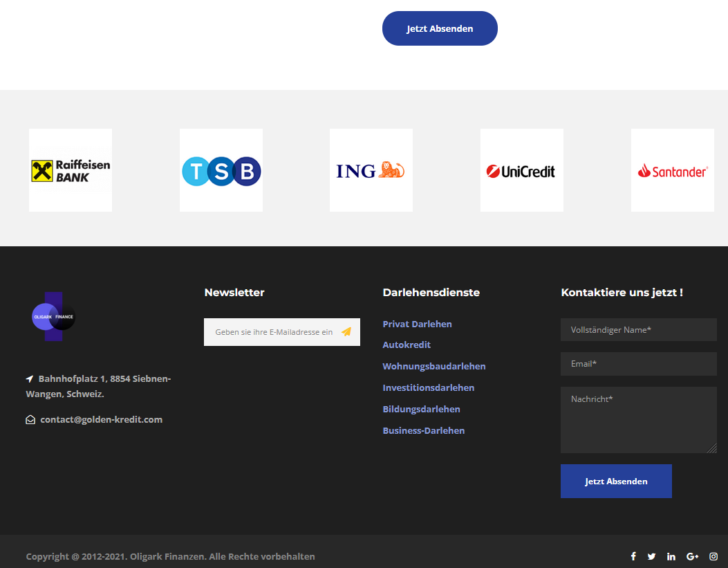The height and width of the screenshot is (568, 728).
Task: Click the Bahnhofplatz 1 address text
Action: tap(98, 387)
